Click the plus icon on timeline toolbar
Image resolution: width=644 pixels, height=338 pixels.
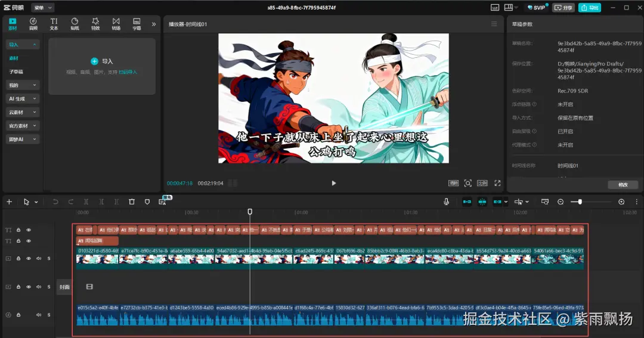click(x=9, y=201)
